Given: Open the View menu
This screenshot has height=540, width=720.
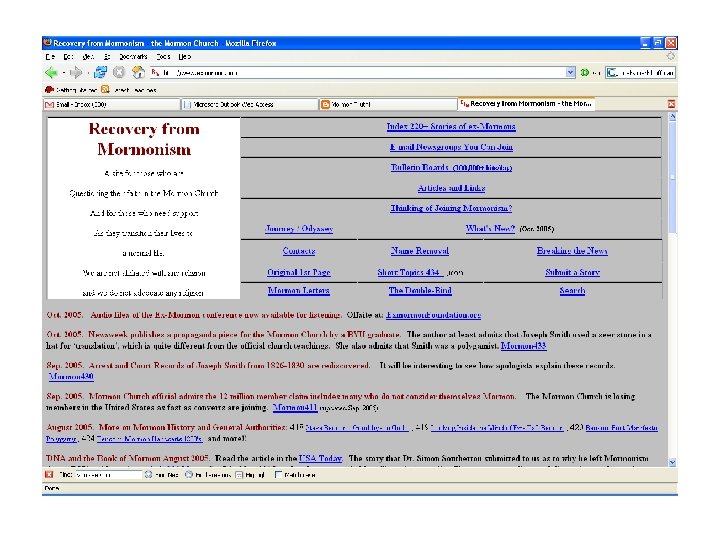Looking at the screenshot, I should click(88, 56).
